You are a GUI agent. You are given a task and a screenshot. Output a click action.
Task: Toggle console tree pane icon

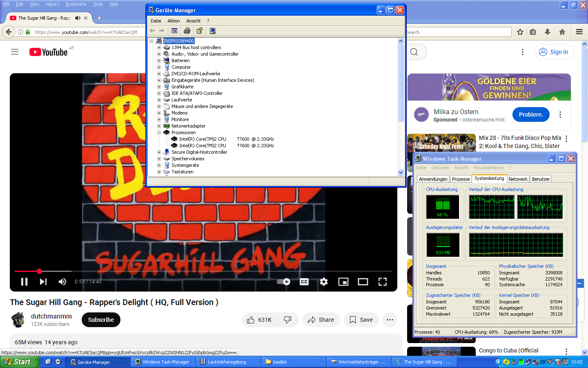[x=174, y=31]
